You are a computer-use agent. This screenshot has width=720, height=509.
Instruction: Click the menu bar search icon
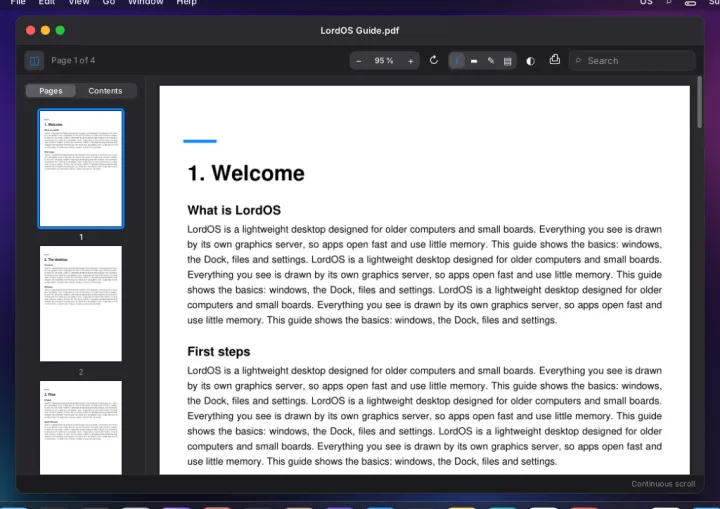[x=669, y=2]
